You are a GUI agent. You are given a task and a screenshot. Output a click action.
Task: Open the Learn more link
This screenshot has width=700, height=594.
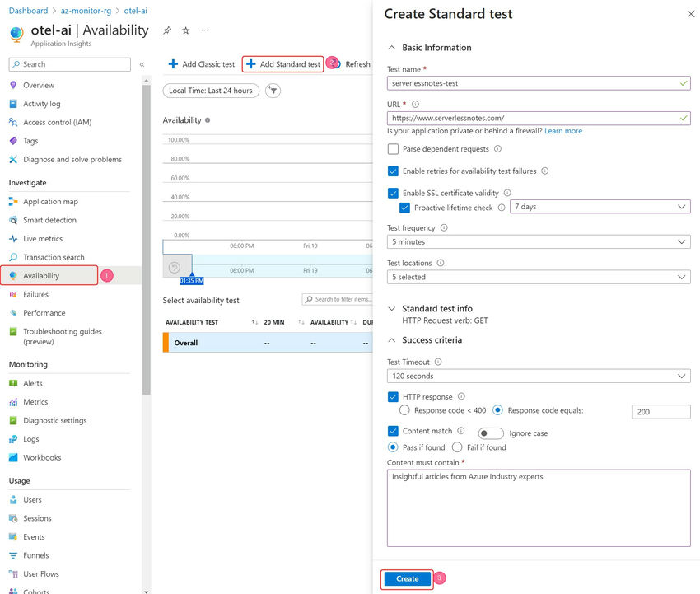[x=563, y=131]
